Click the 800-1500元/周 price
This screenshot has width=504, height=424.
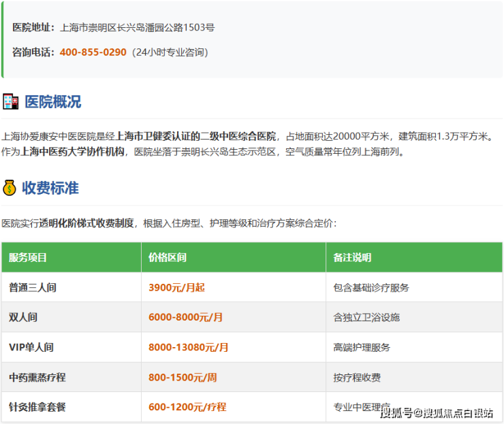click(x=182, y=378)
